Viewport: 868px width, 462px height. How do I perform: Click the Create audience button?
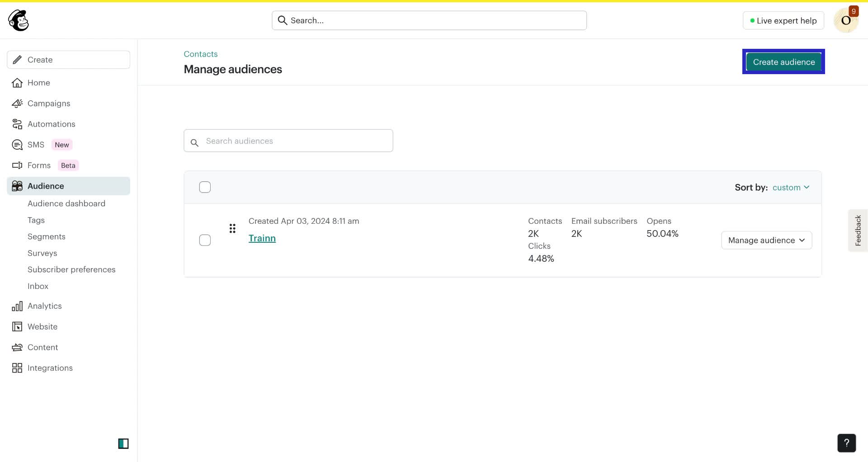point(783,61)
